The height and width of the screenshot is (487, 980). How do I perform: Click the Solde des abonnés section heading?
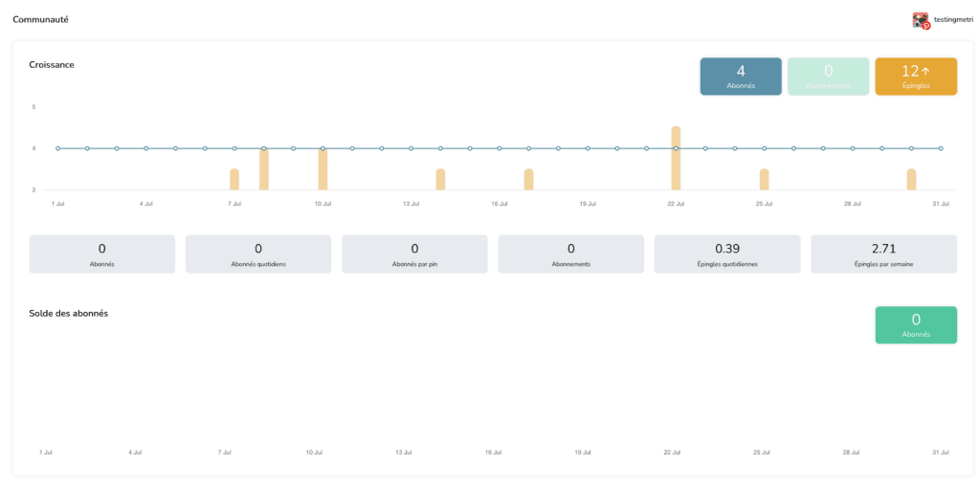(69, 314)
